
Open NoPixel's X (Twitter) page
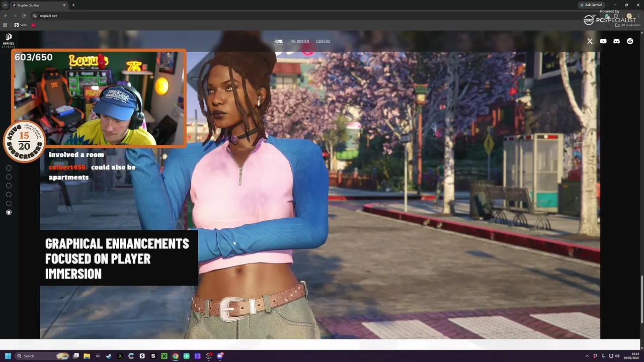(x=590, y=41)
